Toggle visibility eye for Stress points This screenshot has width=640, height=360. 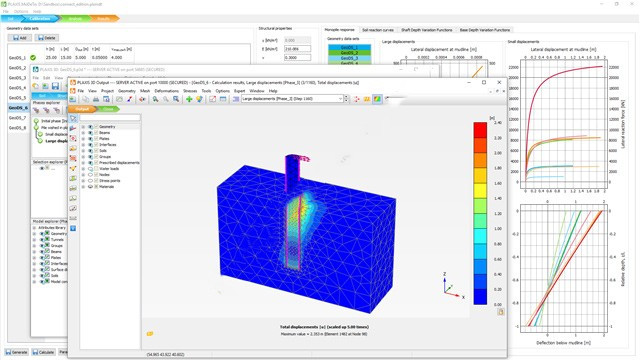click(x=90, y=180)
